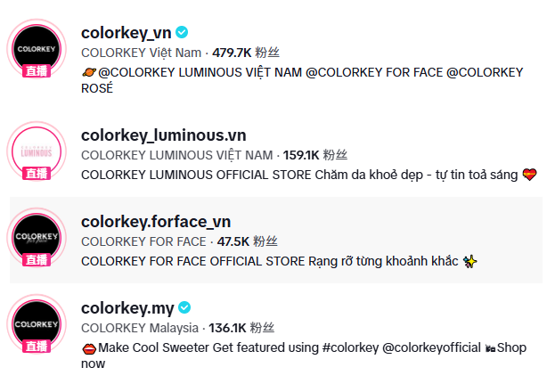Click live badge on colorkey_vn avatar
The image size is (555, 392).
37,71
